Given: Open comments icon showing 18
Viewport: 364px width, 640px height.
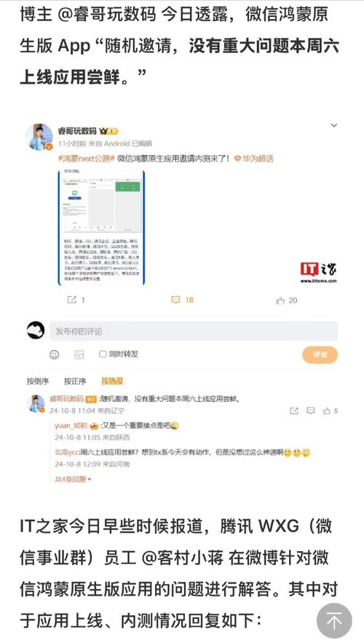Looking at the screenshot, I should point(183,300).
